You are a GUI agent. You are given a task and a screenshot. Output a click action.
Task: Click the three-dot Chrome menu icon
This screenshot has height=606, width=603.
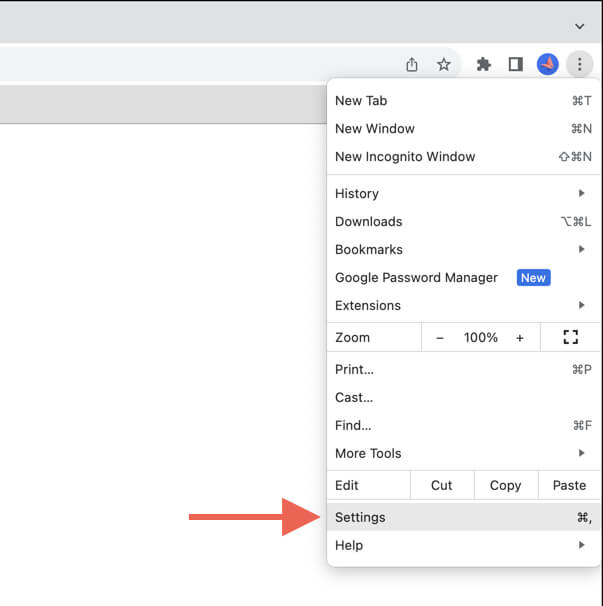(579, 65)
